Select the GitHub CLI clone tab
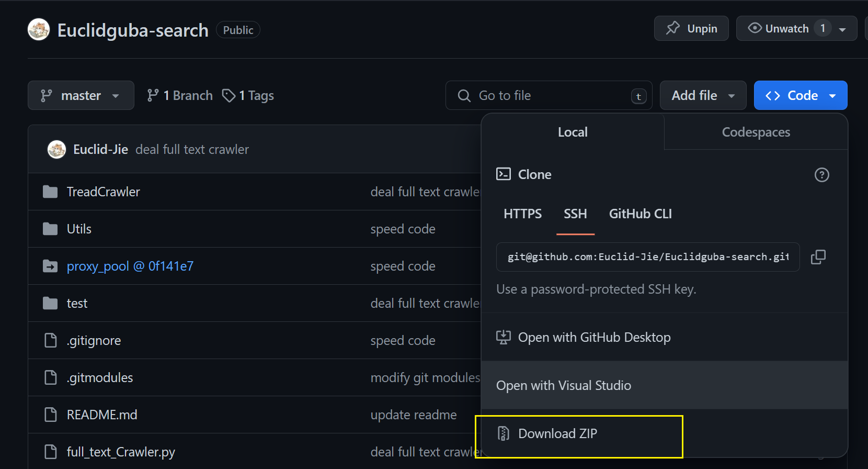The image size is (868, 469). [x=640, y=214]
